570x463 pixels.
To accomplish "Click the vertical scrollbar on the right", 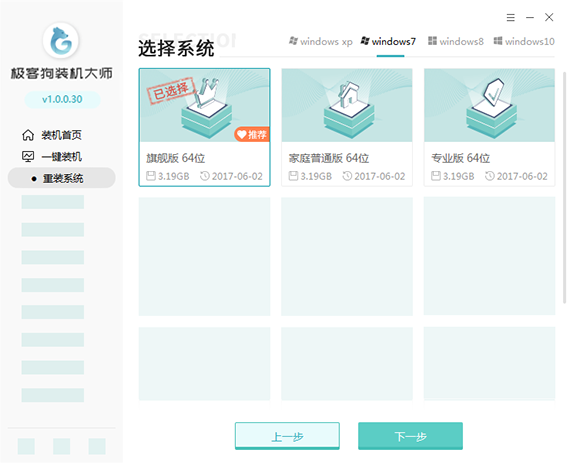I will coord(564,187).
